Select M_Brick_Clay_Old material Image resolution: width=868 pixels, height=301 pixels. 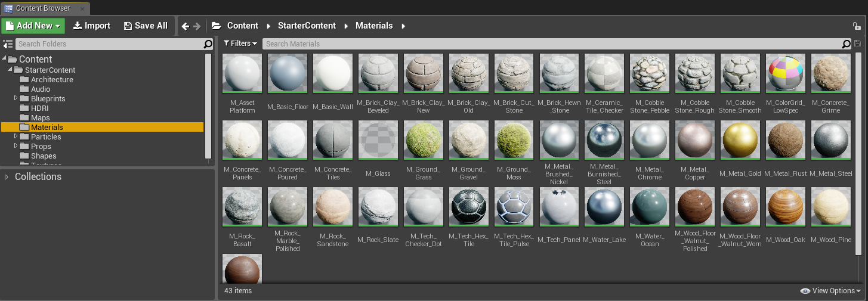[469, 84]
